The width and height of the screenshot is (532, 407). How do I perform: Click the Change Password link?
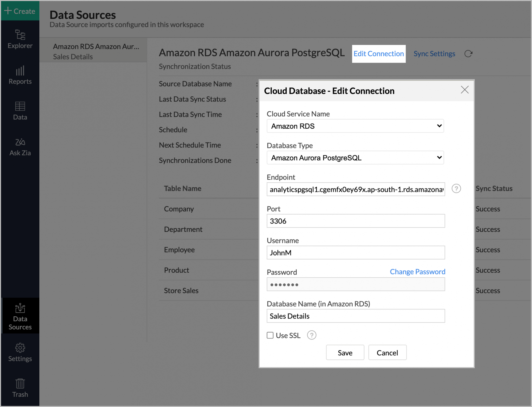click(417, 272)
